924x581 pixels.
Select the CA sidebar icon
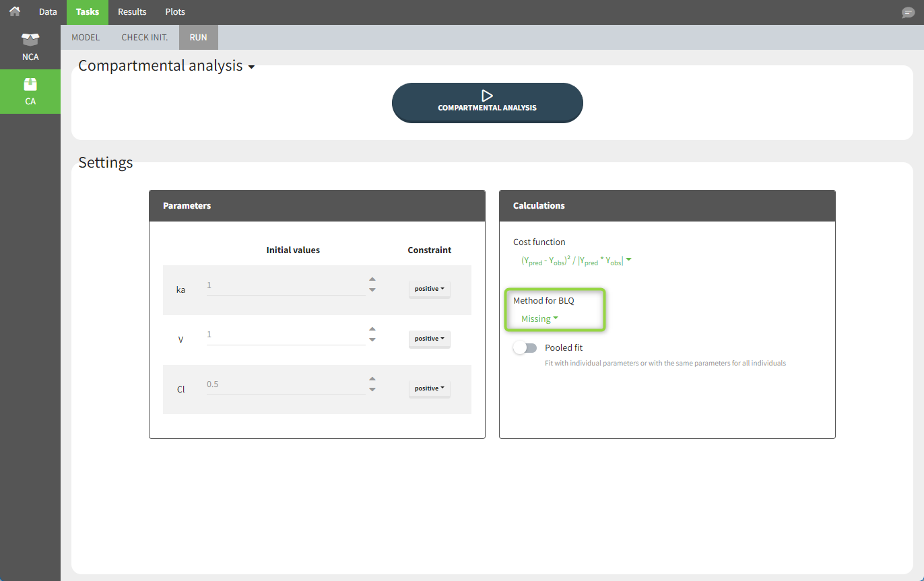coord(30,92)
